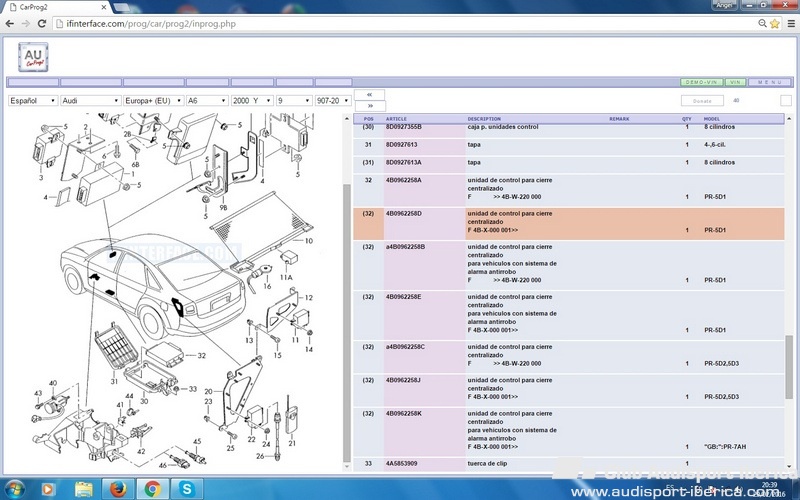The height and width of the screenshot is (500, 800).
Task: Click the "GB:":PR-7AH model text
Action: click(725, 447)
